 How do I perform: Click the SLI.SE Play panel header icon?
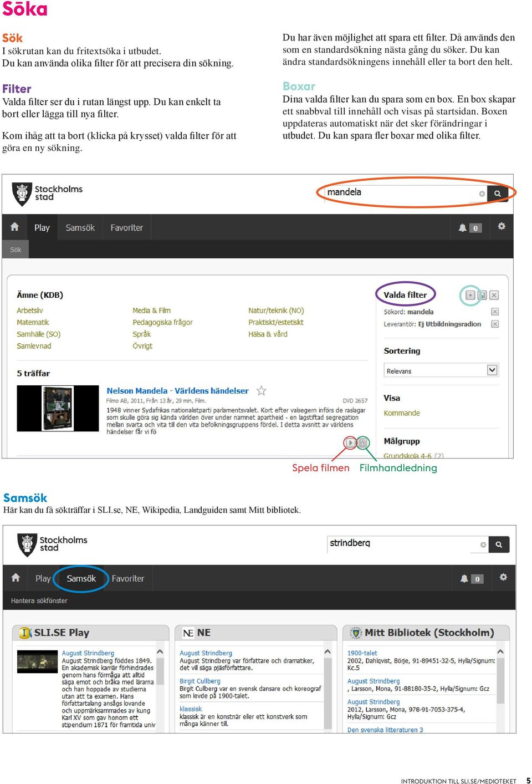pyautogui.click(x=25, y=633)
